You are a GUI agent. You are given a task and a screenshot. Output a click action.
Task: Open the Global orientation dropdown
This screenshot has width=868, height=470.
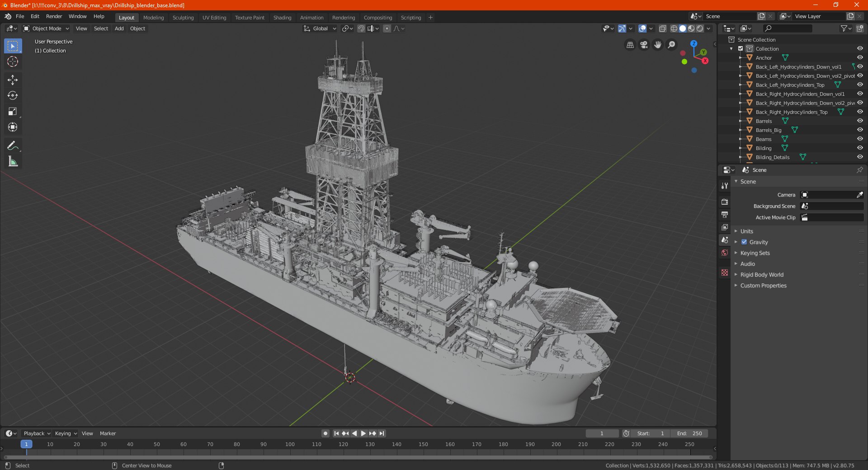[x=320, y=28]
